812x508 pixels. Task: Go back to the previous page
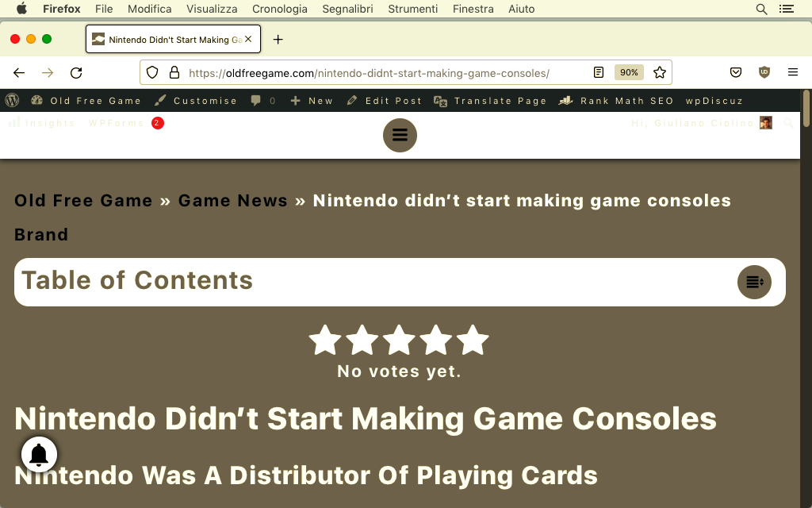click(19, 72)
